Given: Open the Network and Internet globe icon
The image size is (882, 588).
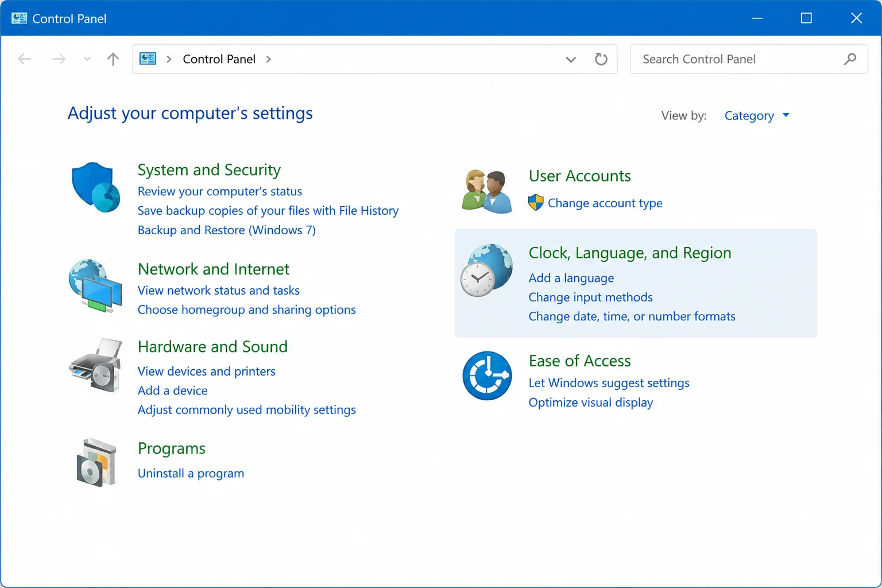Looking at the screenshot, I should (95, 285).
